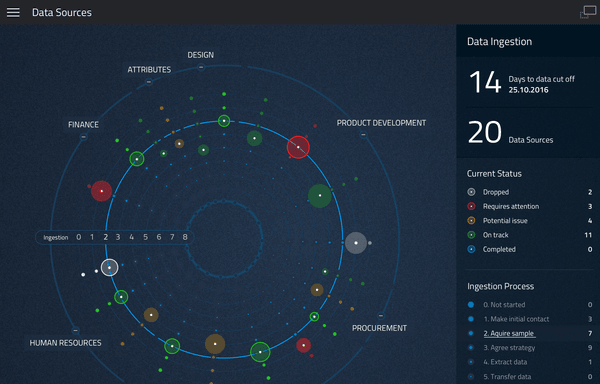
Task: Click the large red node near Product Development
Action: click(x=298, y=147)
